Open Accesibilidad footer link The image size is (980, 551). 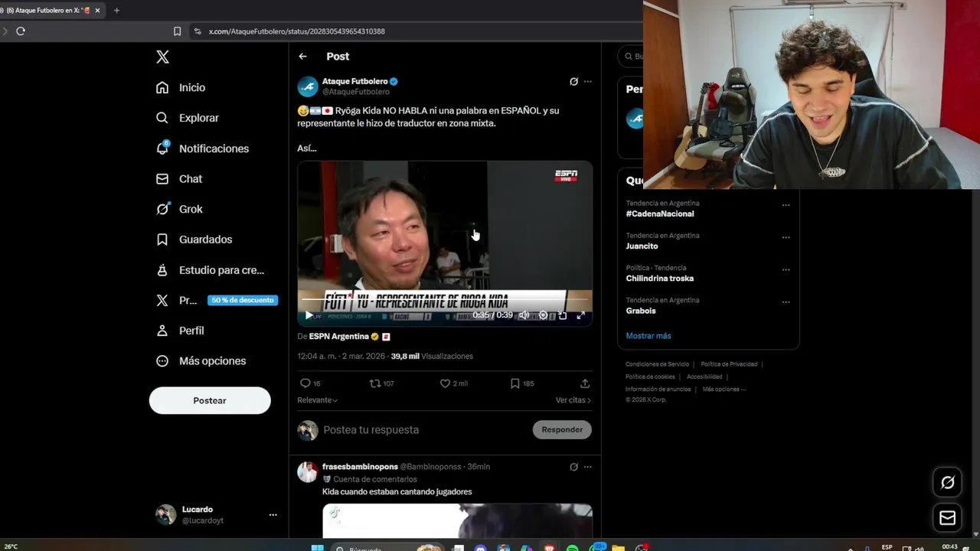click(x=704, y=377)
